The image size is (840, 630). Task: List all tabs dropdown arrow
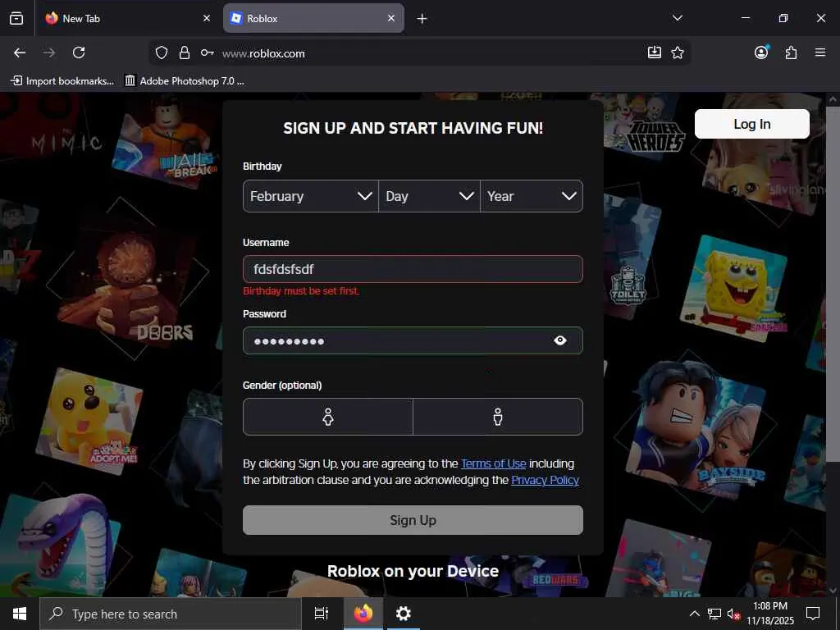[x=677, y=18]
